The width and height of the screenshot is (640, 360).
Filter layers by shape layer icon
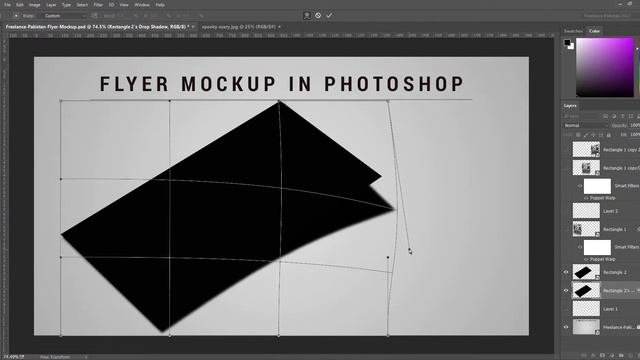[631, 116]
